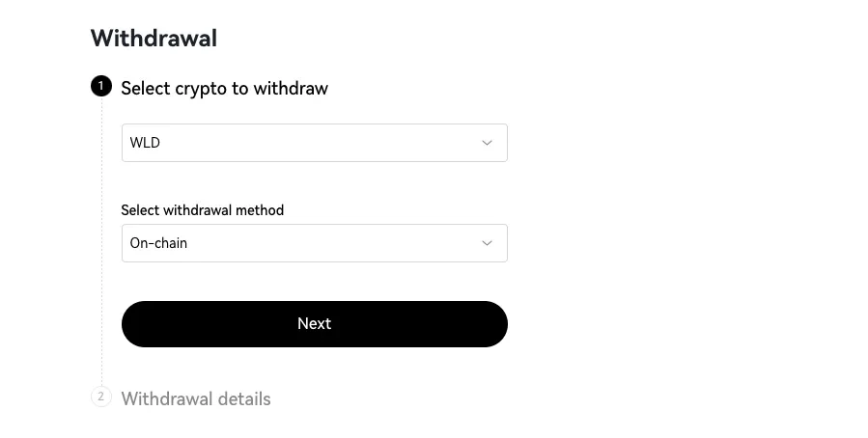The width and height of the screenshot is (868, 438).
Task: Click the "On-chain" text value
Action: coord(158,243)
